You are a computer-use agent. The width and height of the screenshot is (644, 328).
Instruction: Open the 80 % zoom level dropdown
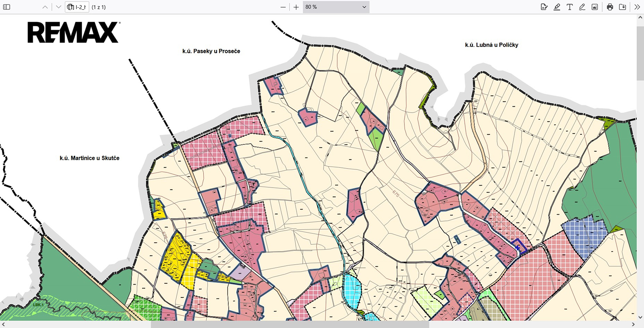[336, 7]
